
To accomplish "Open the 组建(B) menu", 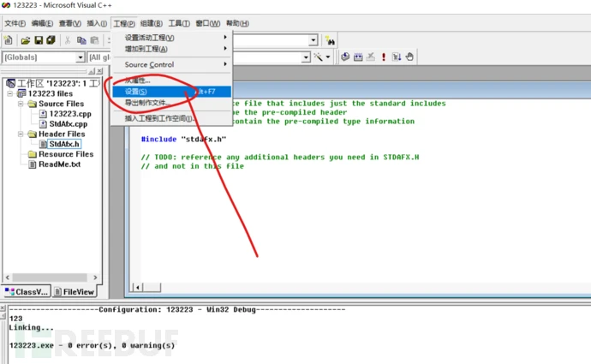I will (152, 23).
